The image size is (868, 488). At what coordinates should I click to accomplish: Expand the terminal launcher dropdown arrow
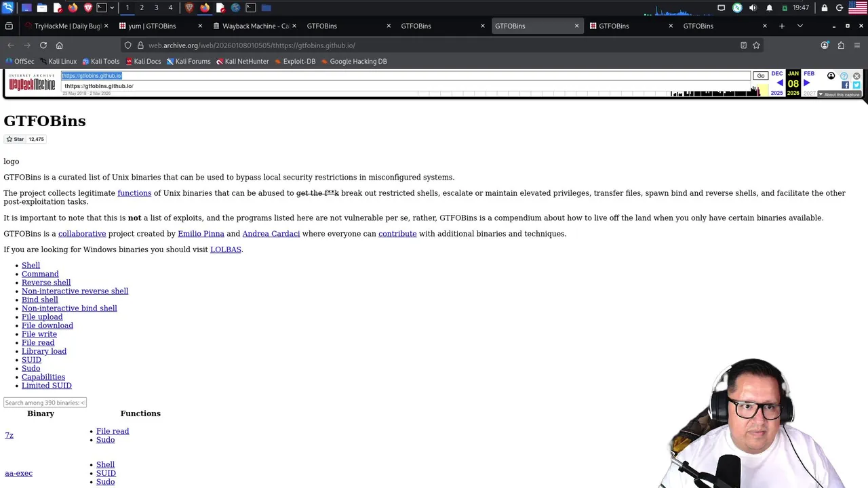tap(112, 7)
